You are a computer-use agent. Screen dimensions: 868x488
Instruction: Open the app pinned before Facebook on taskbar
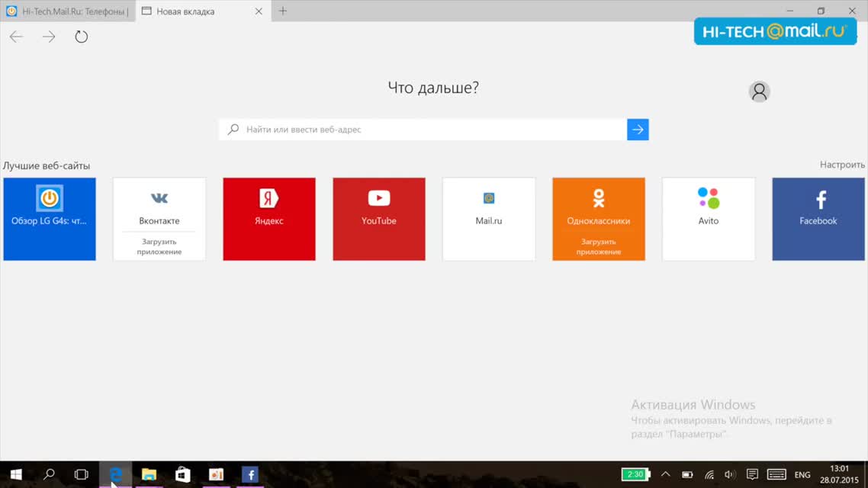click(217, 475)
